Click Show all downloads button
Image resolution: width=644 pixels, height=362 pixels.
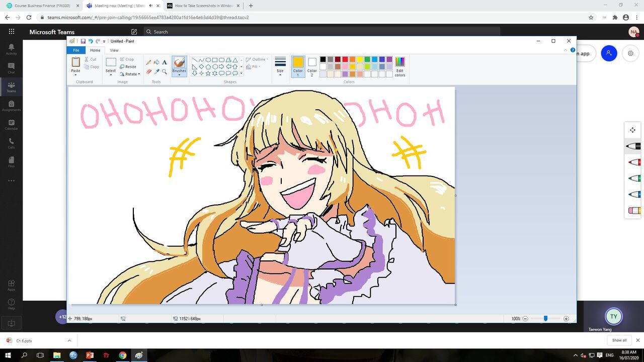(x=619, y=340)
